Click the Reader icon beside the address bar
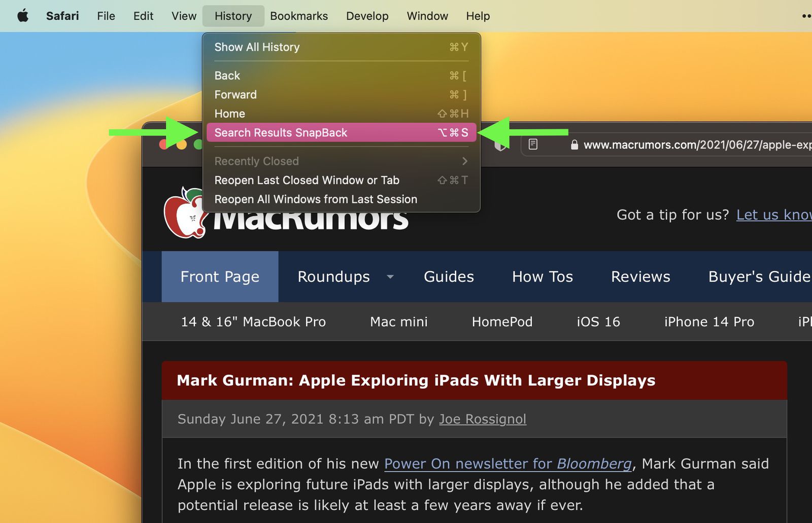The height and width of the screenshot is (523, 812). click(533, 145)
